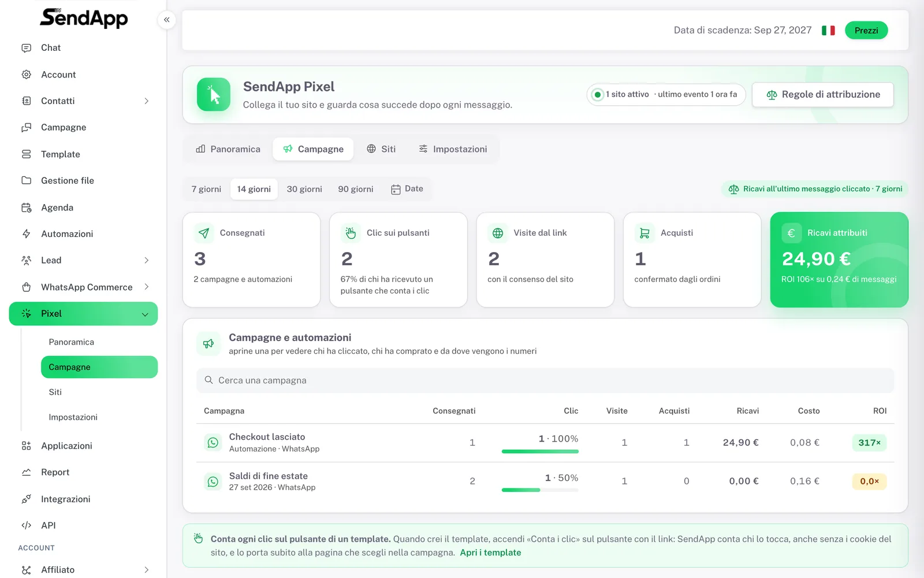Switch to the Impostazioni tab
The width and height of the screenshot is (924, 578).
453,149
